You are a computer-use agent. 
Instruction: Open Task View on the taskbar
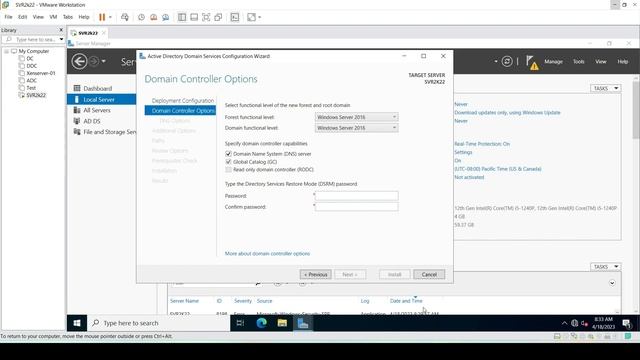(240, 323)
